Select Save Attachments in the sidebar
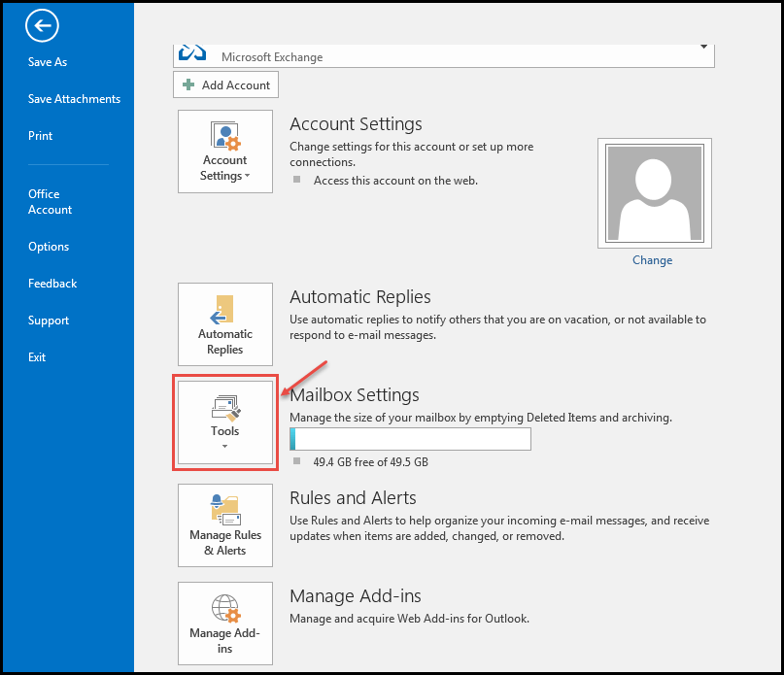Viewport: 784px width, 675px height. [74, 99]
